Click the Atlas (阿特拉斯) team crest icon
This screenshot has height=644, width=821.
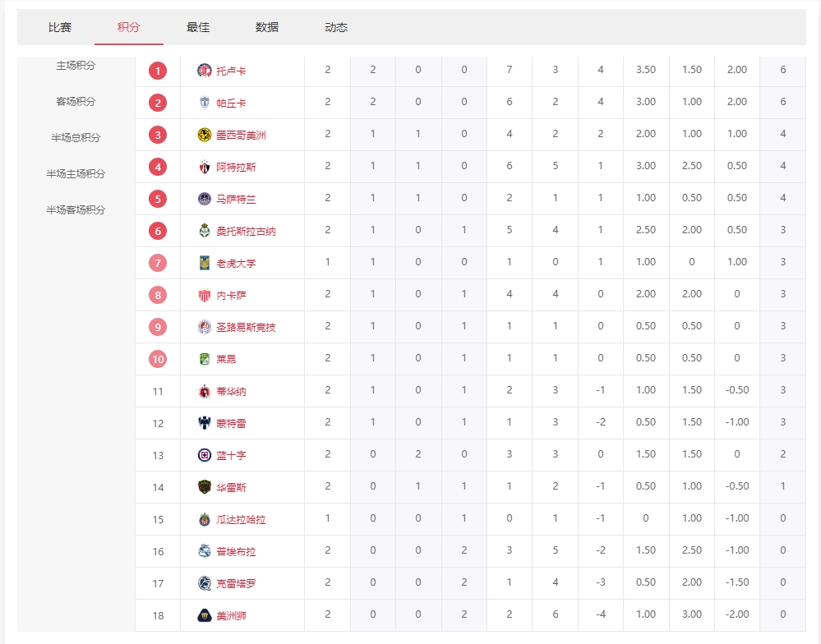coord(205,167)
